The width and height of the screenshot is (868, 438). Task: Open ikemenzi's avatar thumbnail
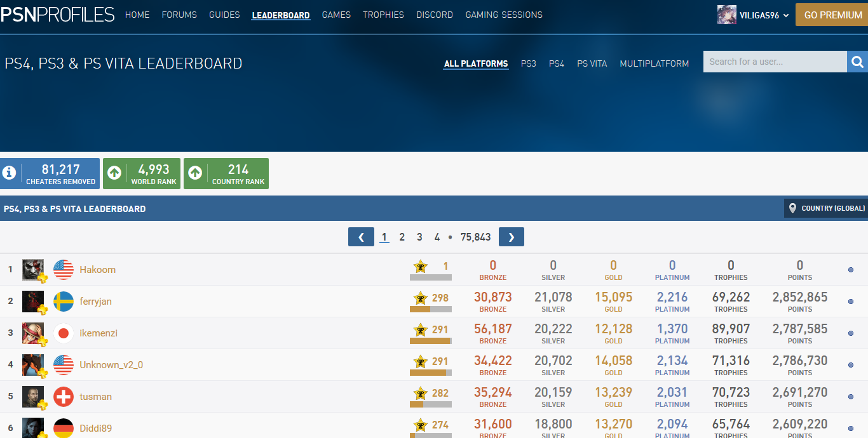click(x=33, y=333)
